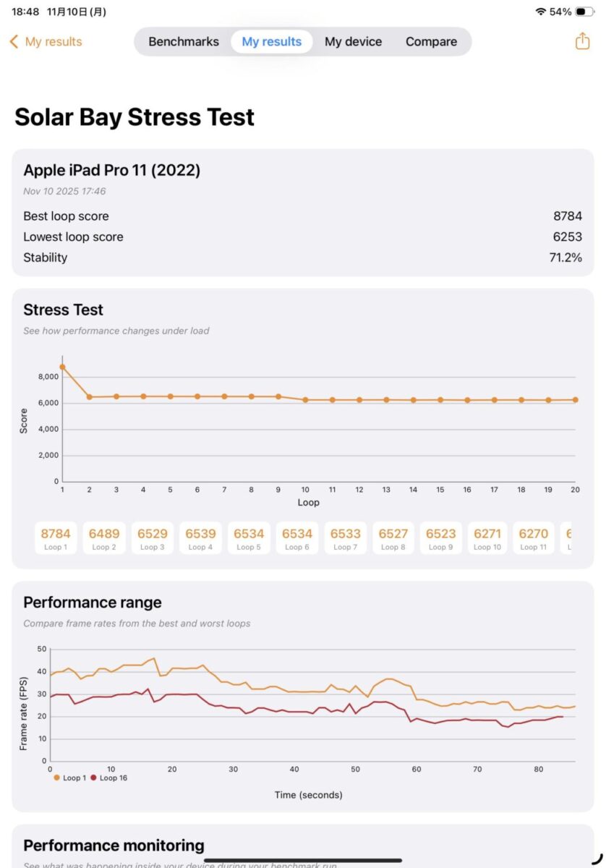Select the Loop 1 score card 8784

56,538
